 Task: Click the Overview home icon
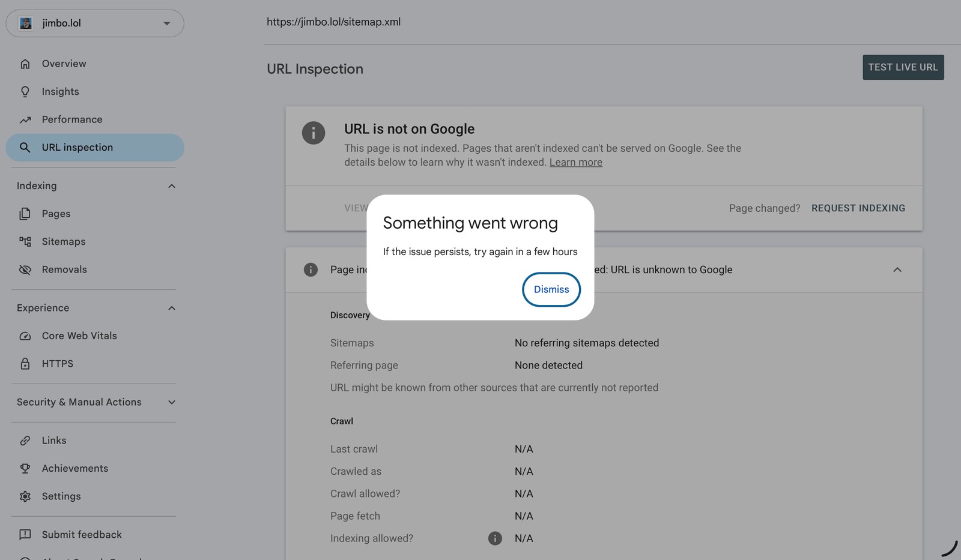[x=25, y=64]
